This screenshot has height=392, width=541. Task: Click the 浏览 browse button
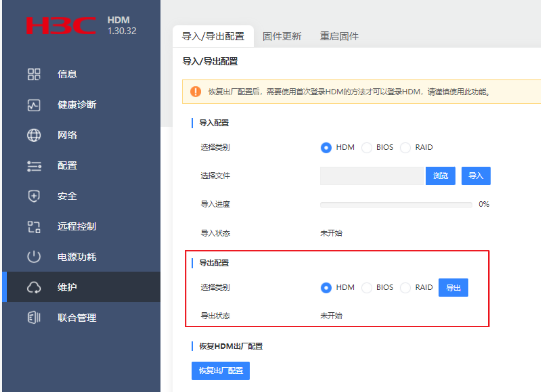point(440,176)
